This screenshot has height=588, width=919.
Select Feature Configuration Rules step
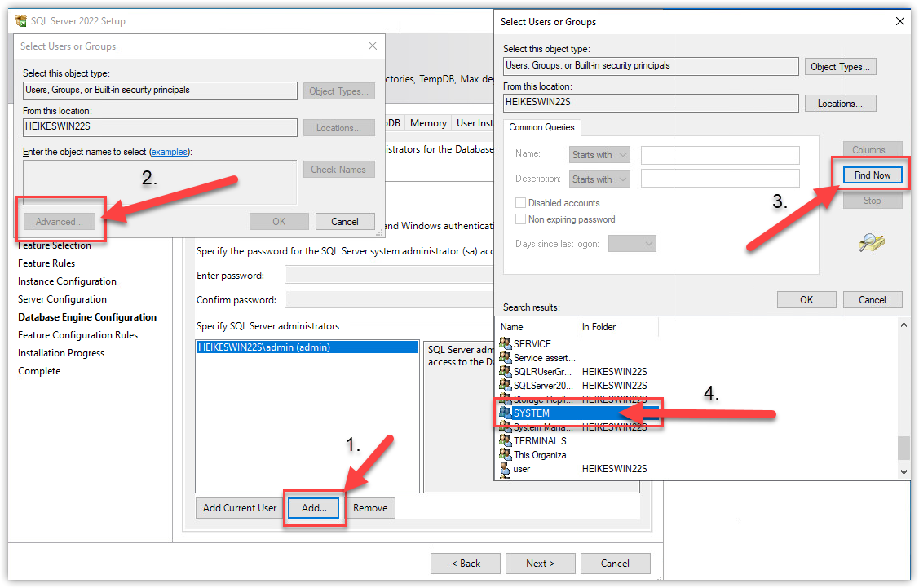coord(78,335)
